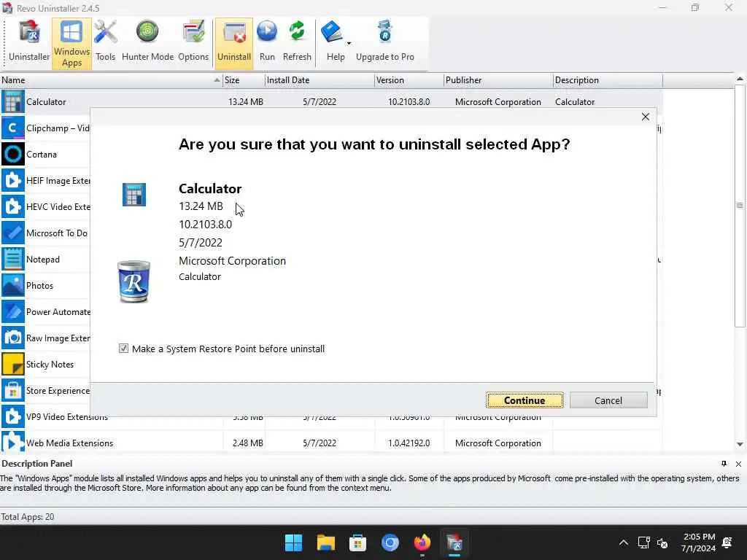Select Sticky Notes app icon
747x560 pixels.
pos(13,364)
